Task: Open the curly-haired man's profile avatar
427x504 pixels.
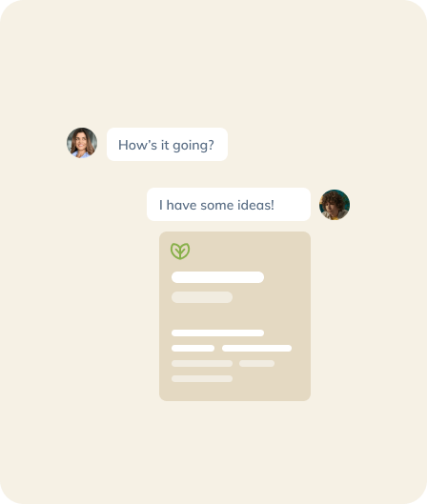Action: click(x=335, y=205)
